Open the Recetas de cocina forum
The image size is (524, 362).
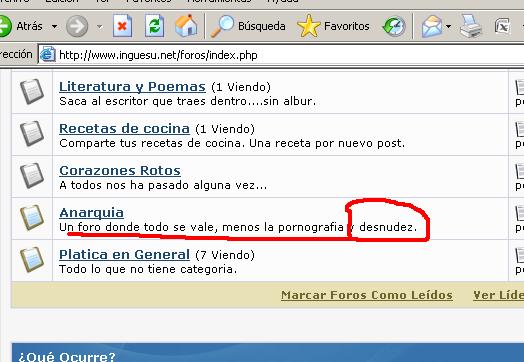click(124, 129)
